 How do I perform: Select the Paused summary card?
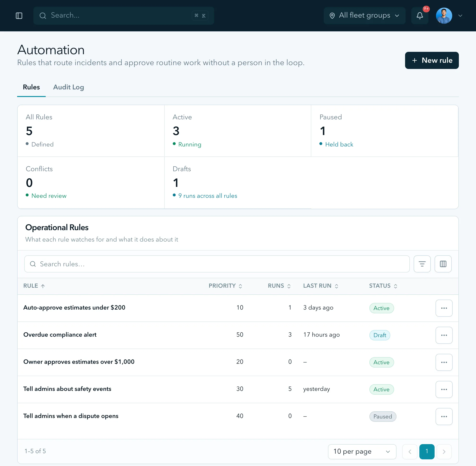click(x=384, y=131)
